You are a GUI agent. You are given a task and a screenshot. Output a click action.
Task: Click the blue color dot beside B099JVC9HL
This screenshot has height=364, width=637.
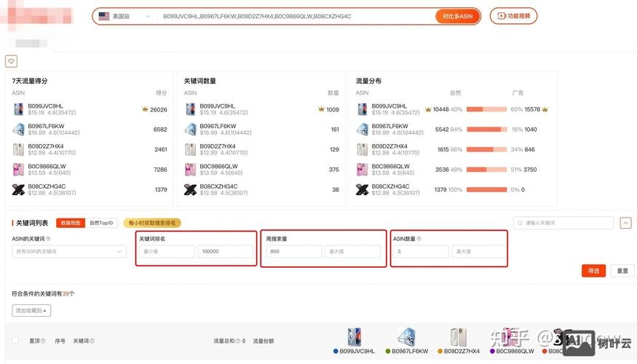click(336, 351)
